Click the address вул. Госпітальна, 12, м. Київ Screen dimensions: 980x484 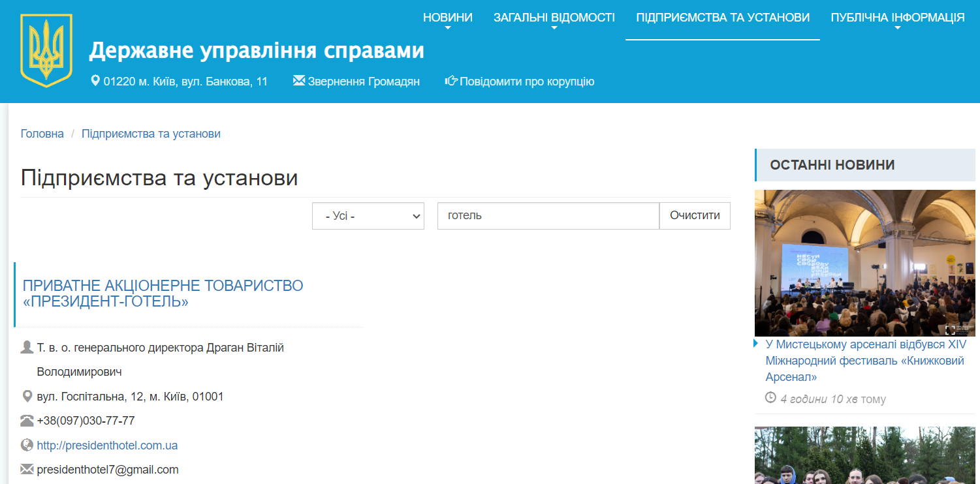click(x=131, y=397)
